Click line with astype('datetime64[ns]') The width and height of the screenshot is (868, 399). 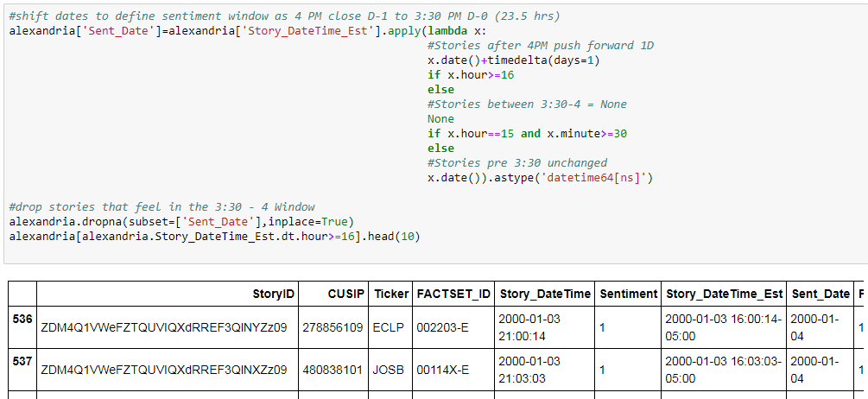pos(541,178)
